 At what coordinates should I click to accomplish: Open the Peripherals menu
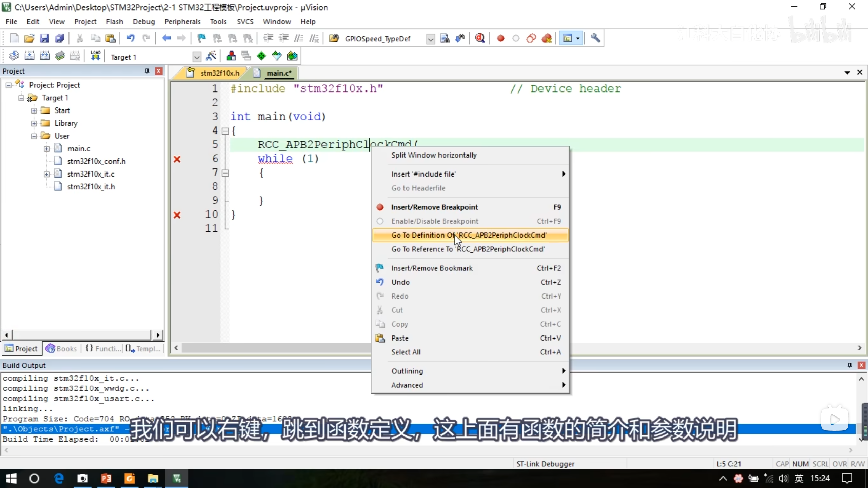pyautogui.click(x=182, y=22)
